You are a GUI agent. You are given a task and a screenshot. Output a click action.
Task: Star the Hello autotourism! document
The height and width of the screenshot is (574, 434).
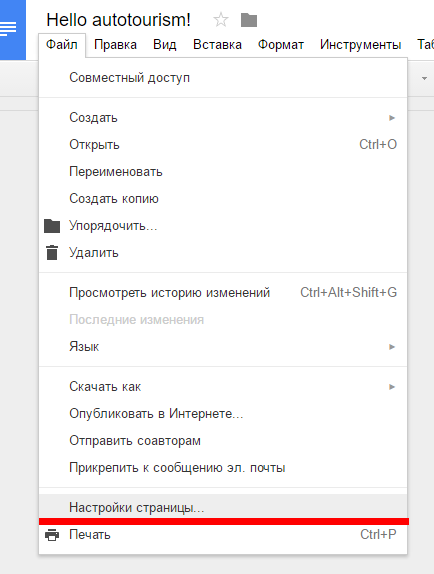(x=221, y=20)
